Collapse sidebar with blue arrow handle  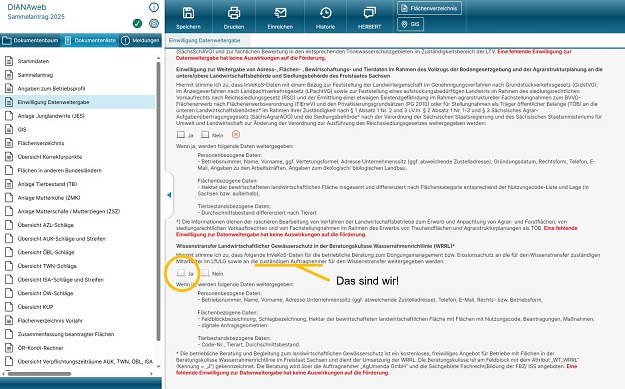(169, 195)
